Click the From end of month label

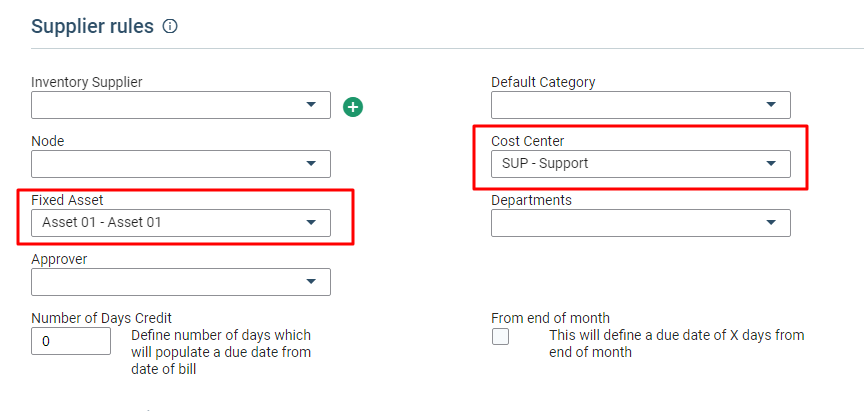click(x=550, y=318)
